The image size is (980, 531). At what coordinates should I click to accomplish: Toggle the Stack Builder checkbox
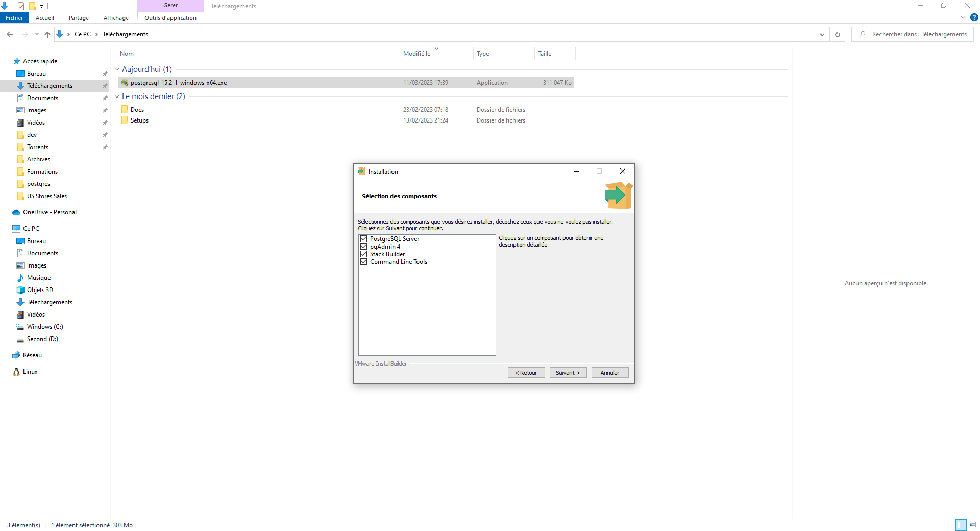point(363,254)
